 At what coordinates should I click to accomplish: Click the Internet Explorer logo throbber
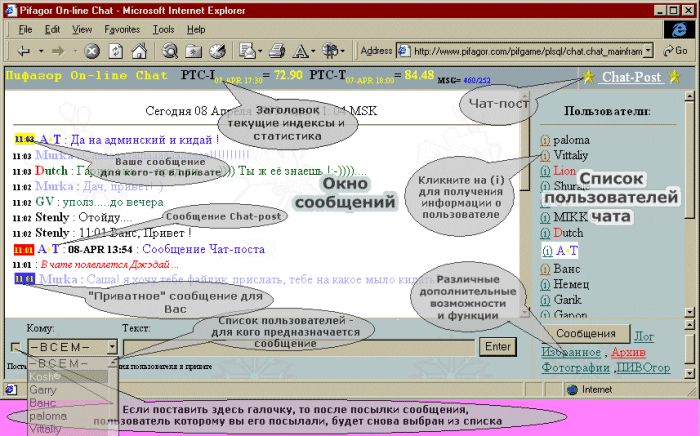[x=679, y=30]
